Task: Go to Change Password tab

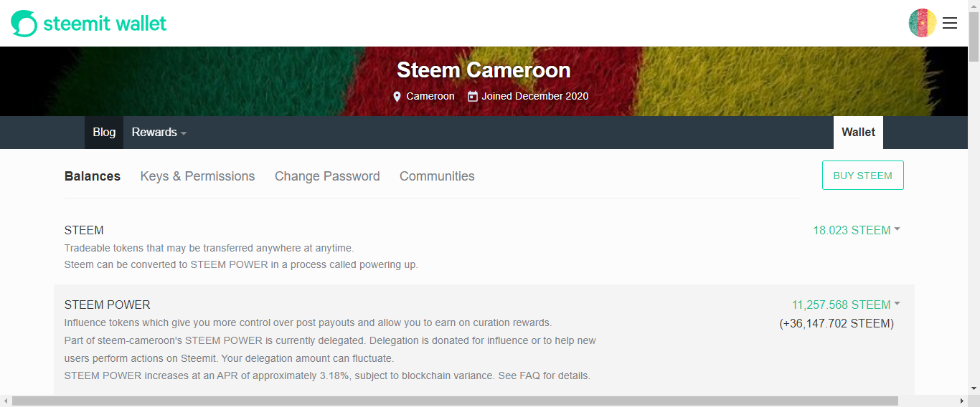Action: tap(327, 176)
